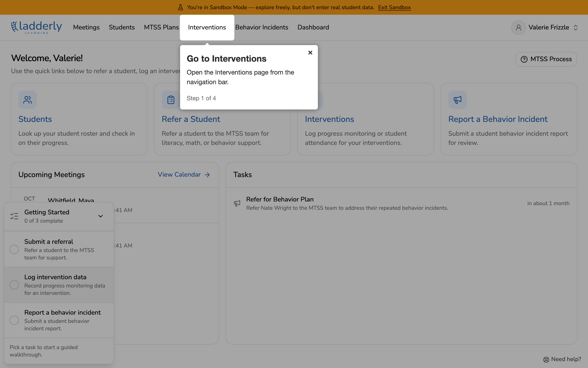Click the MTSS Process button

(546, 59)
